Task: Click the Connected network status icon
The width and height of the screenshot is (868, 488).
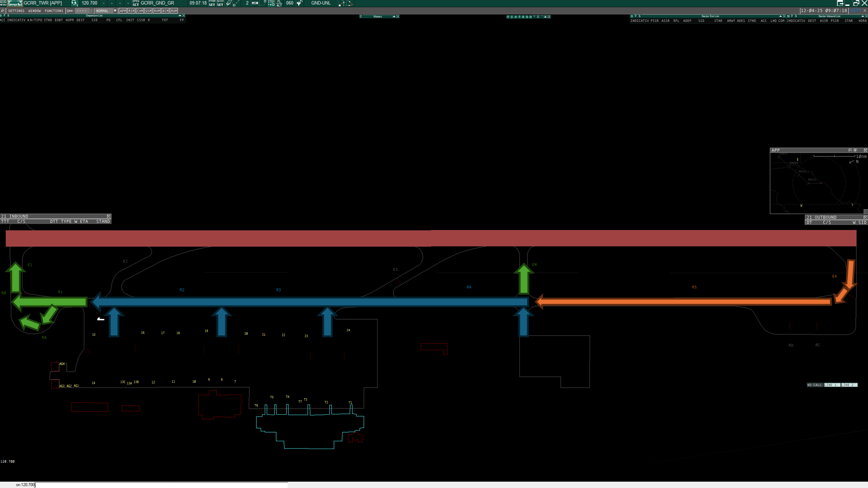Action: (15, 3)
